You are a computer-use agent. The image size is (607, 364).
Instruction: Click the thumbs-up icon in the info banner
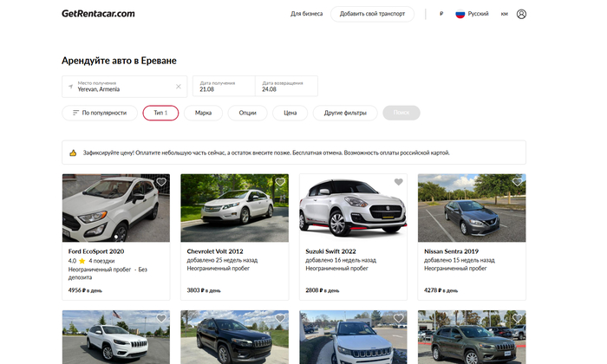(x=73, y=153)
